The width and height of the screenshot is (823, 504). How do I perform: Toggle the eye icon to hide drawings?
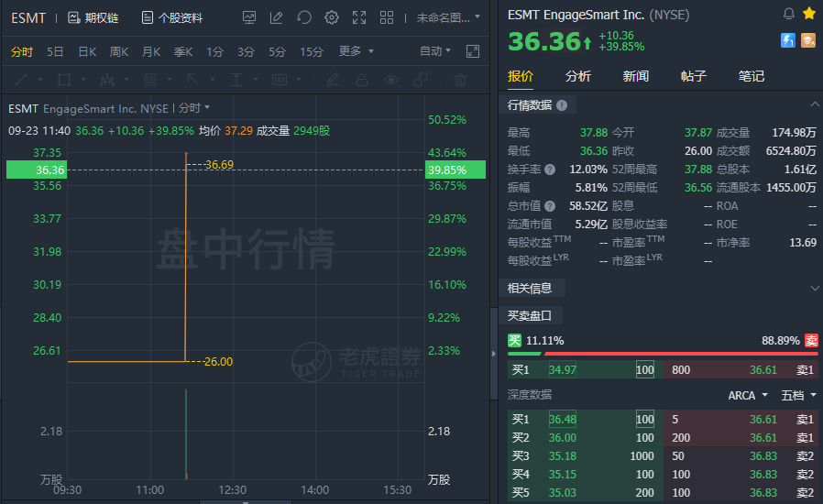pos(391,80)
